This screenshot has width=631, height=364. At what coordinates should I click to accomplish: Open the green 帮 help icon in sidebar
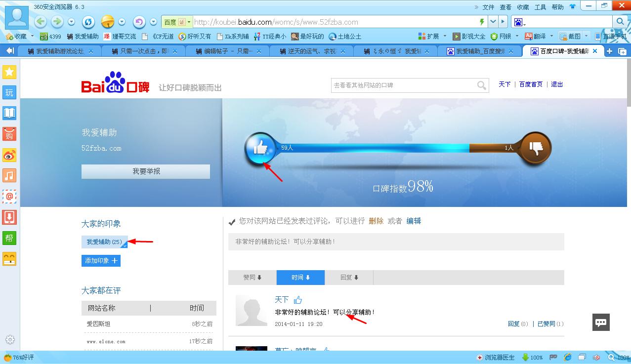9,238
